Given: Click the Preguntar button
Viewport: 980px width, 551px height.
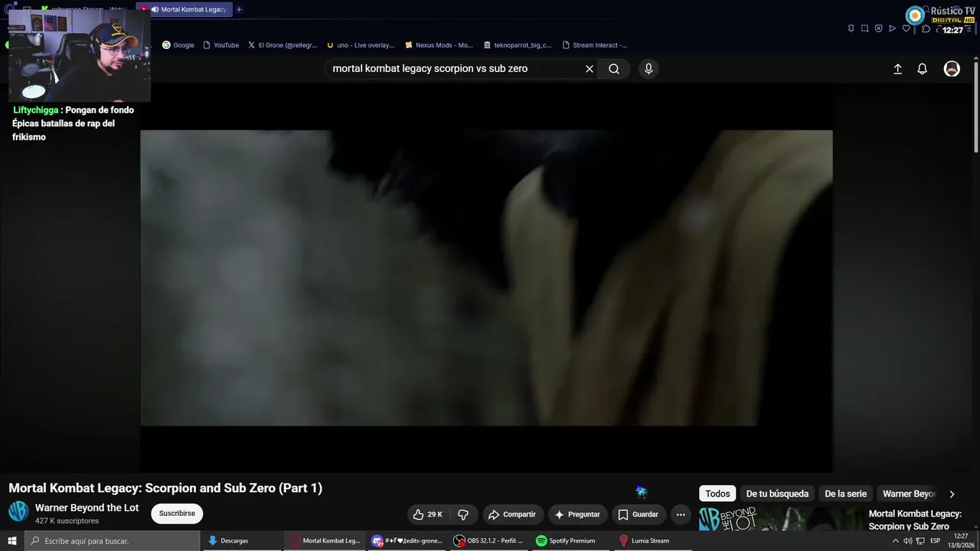Looking at the screenshot, I should point(577,514).
